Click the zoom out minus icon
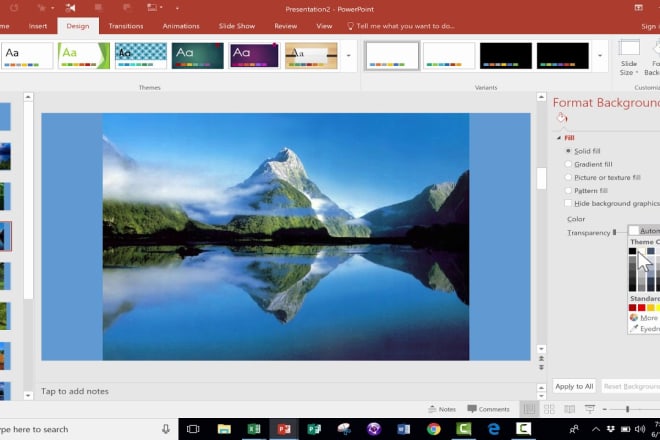Image resolution: width=660 pixels, height=440 pixels. (604, 409)
